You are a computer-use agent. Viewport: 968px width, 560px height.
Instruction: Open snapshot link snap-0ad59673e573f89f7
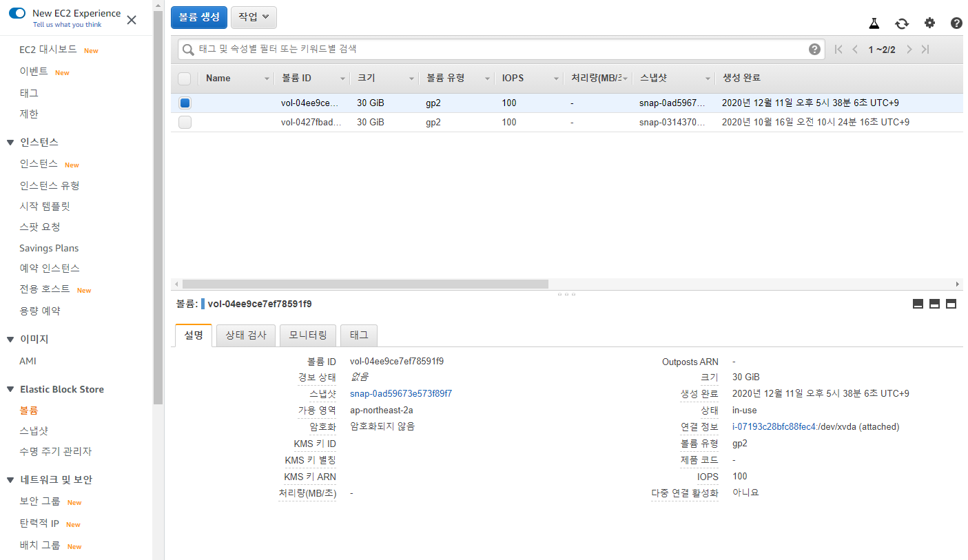click(401, 393)
